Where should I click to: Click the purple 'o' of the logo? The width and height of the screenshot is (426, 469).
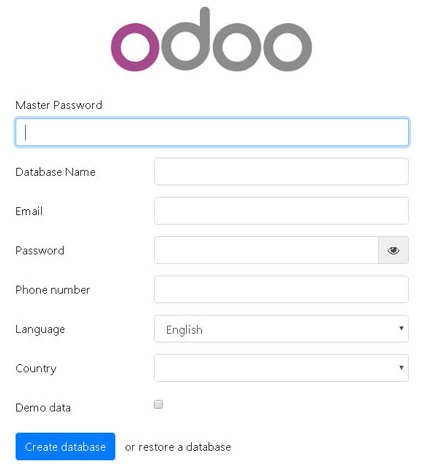click(135, 47)
